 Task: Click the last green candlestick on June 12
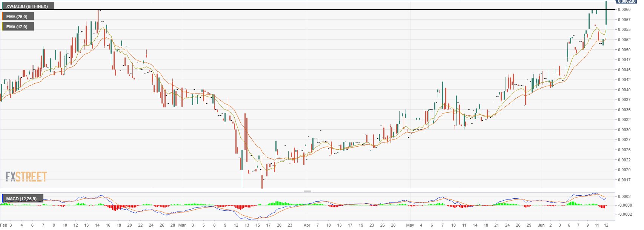(x=606, y=13)
